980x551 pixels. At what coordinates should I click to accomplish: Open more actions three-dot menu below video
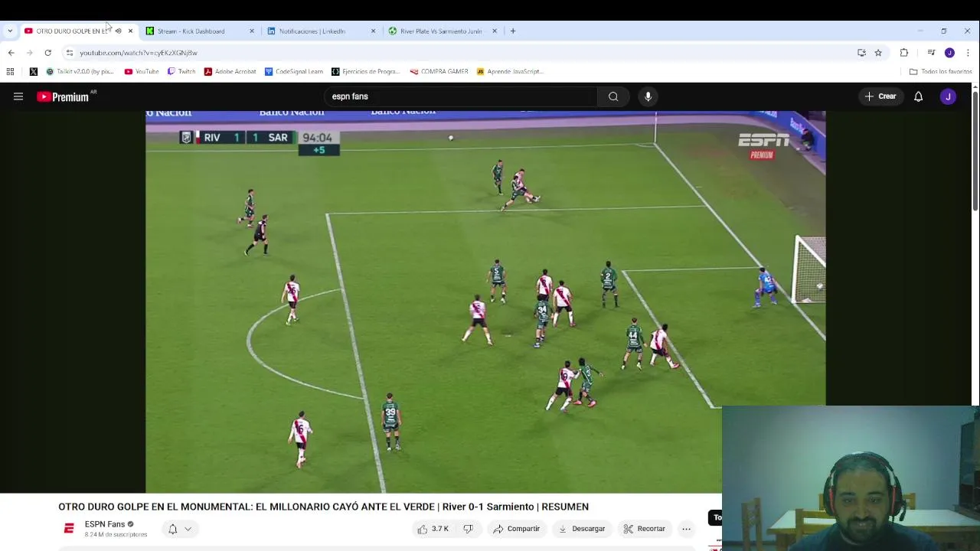click(686, 529)
